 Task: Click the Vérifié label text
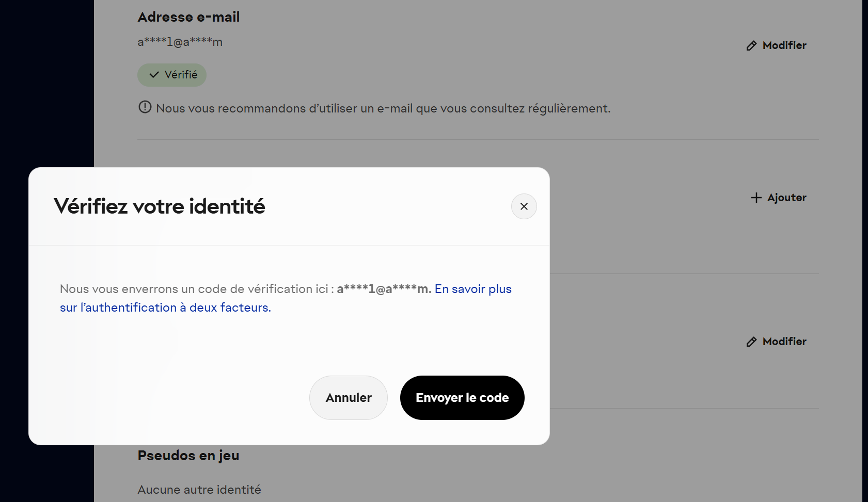pyautogui.click(x=181, y=75)
